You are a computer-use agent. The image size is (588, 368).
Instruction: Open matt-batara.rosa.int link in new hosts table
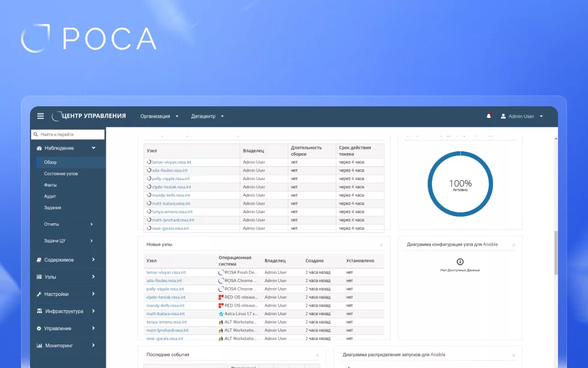tap(166, 313)
